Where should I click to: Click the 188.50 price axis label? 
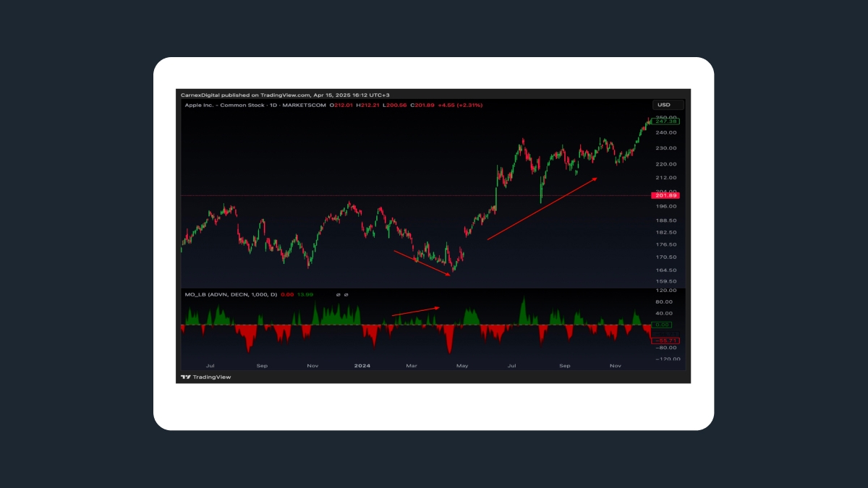coord(666,220)
